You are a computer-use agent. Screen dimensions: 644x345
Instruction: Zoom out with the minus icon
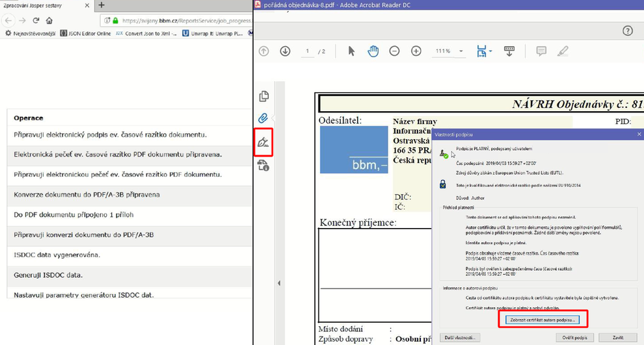pos(394,51)
